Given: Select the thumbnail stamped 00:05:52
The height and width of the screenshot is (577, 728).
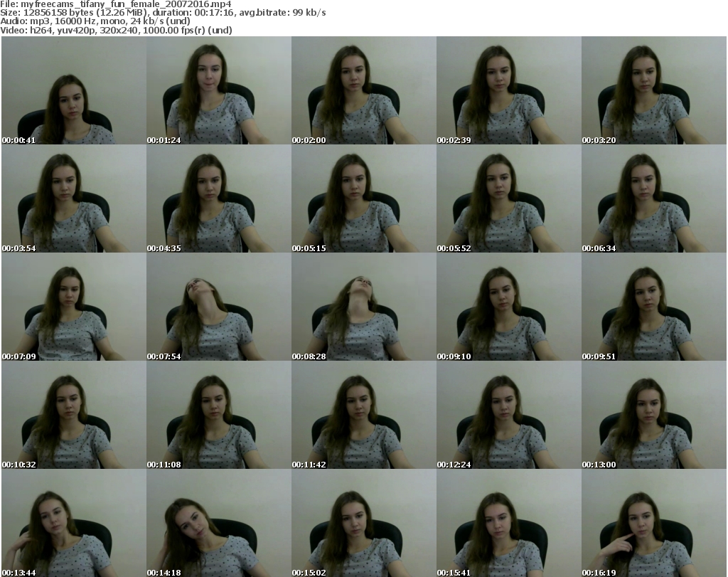Looking at the screenshot, I should pyautogui.click(x=509, y=198).
